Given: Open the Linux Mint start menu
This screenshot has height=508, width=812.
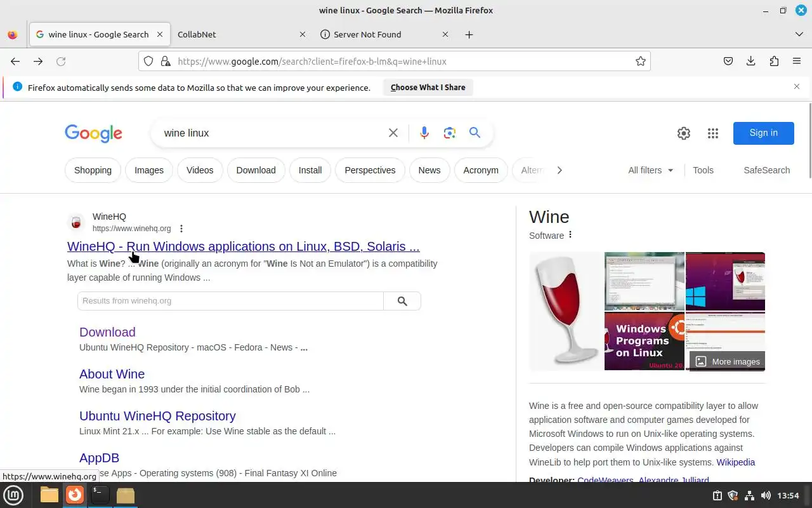Looking at the screenshot, I should click(x=13, y=495).
